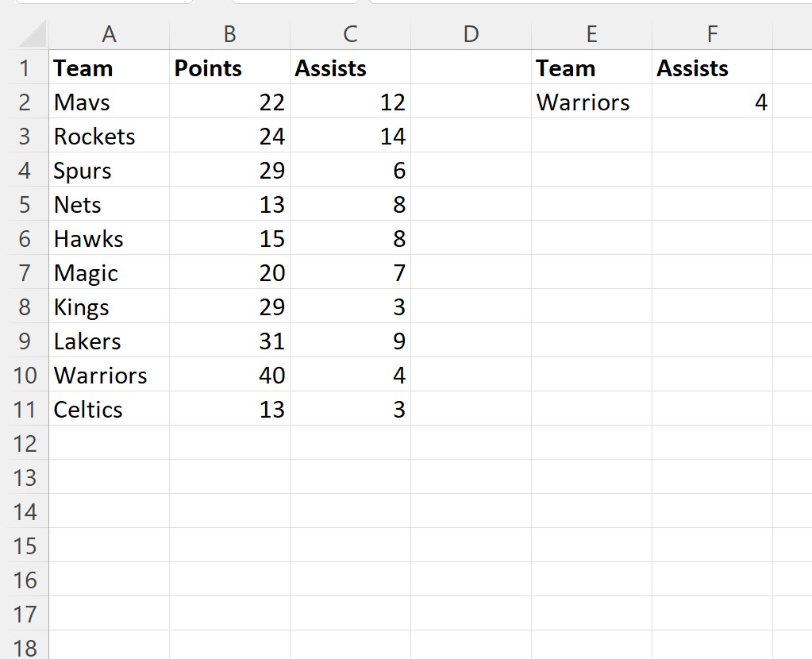Click the Lakers points value 31
This screenshot has width=812, height=659.
[229, 341]
